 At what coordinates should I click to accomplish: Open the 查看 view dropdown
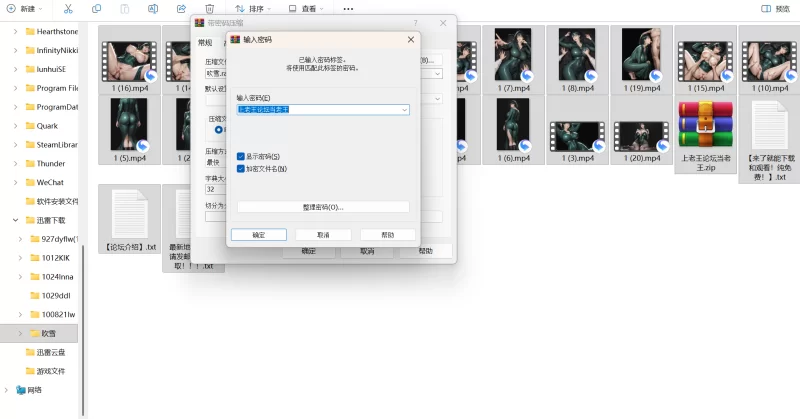307,8
